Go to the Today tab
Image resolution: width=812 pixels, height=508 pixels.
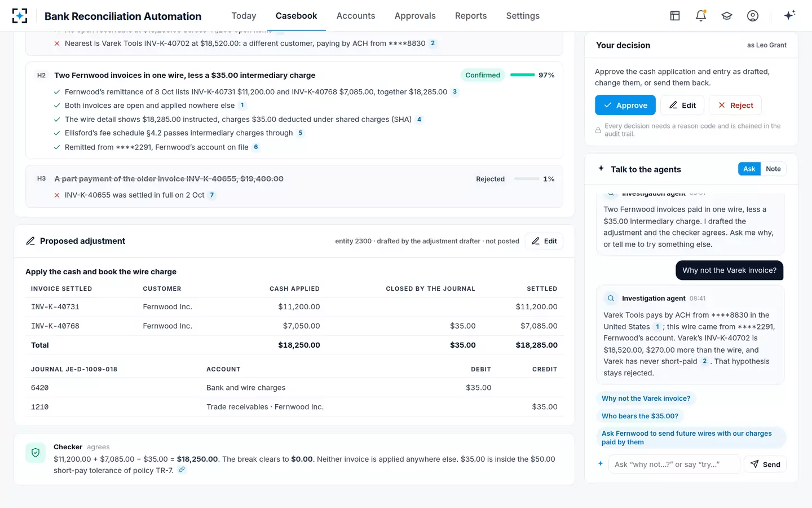244,16
